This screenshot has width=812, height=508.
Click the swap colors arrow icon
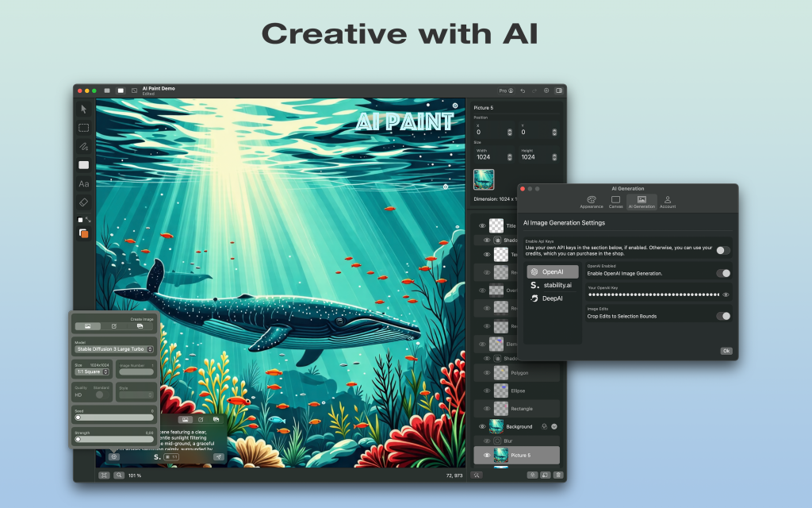[87, 219]
